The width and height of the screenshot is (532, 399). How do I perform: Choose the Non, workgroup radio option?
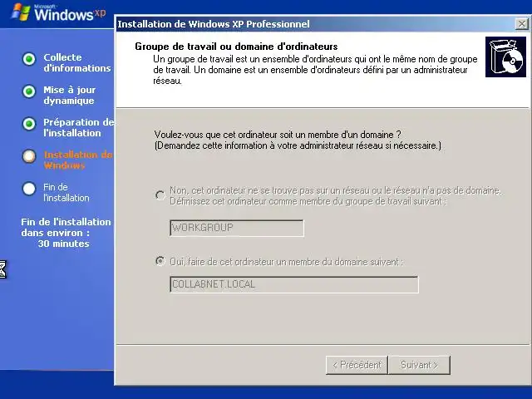pos(160,195)
